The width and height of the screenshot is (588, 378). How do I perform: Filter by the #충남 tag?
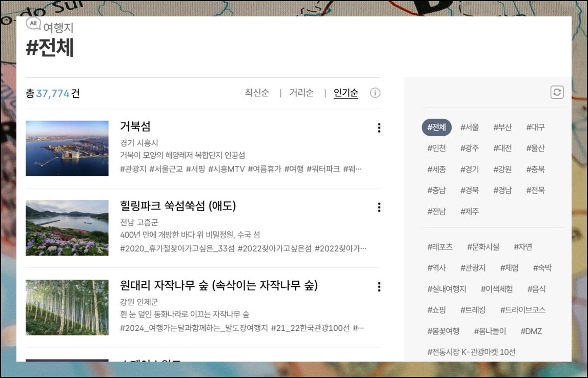click(x=436, y=191)
